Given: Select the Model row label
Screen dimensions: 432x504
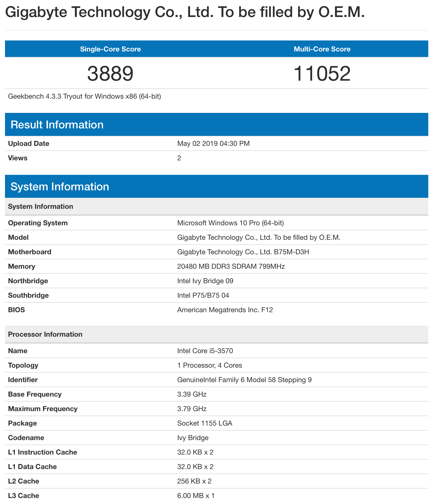Looking at the screenshot, I should (x=18, y=238).
